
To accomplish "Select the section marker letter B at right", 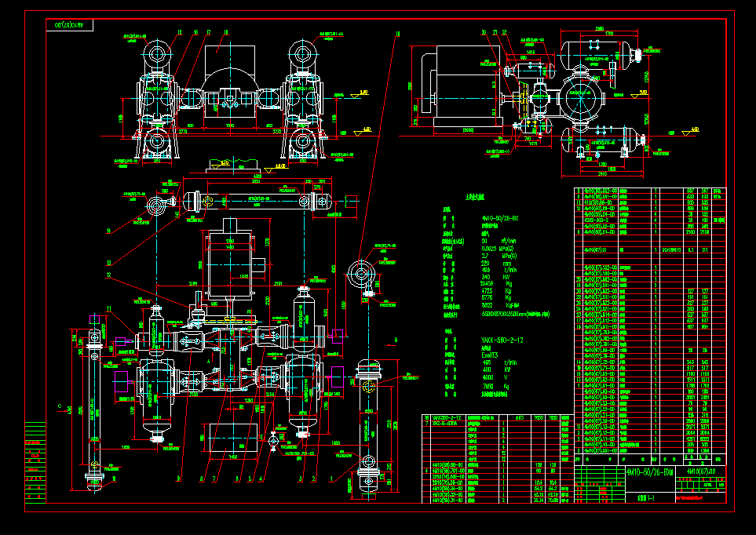I will pyautogui.click(x=396, y=340).
